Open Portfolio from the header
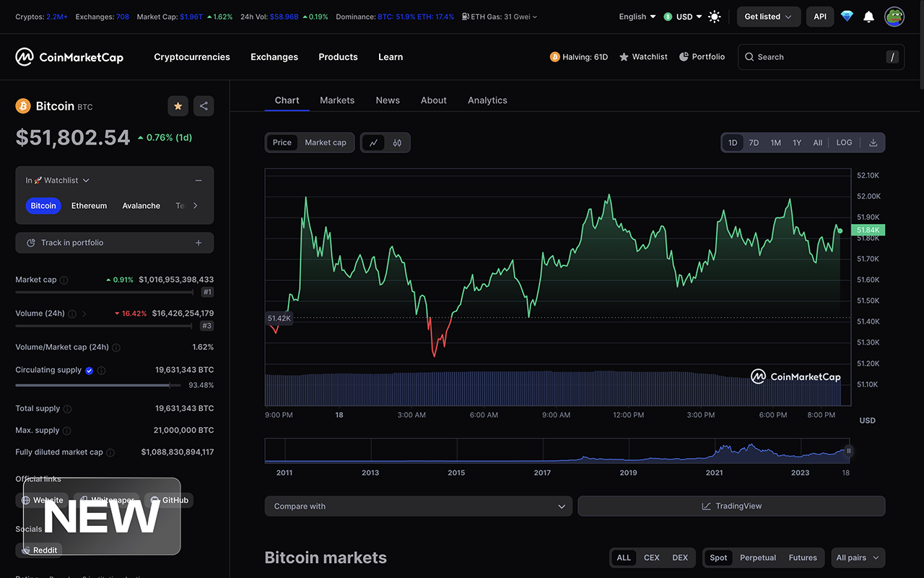The height and width of the screenshot is (578, 924). coord(702,57)
